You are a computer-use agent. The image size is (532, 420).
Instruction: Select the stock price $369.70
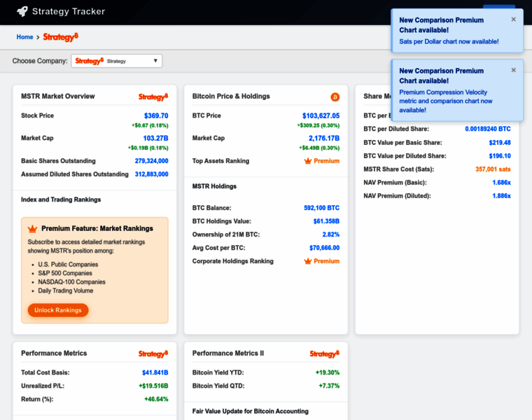point(156,115)
